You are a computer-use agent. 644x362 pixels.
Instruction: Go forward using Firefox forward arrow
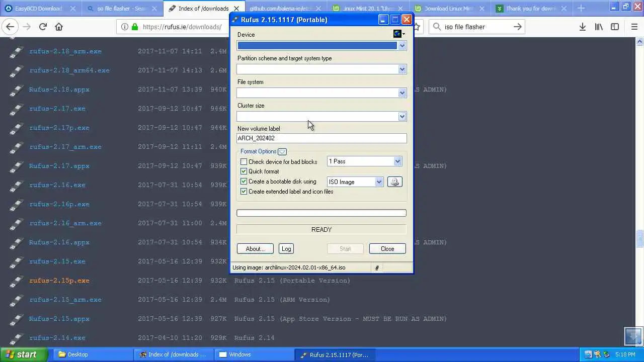[27, 27]
